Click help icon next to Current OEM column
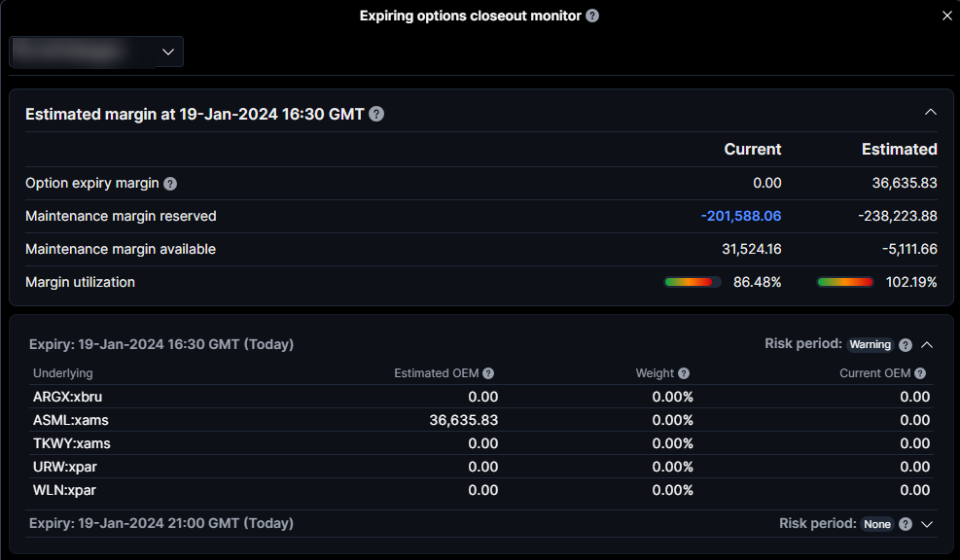The image size is (960, 560). [x=920, y=373]
